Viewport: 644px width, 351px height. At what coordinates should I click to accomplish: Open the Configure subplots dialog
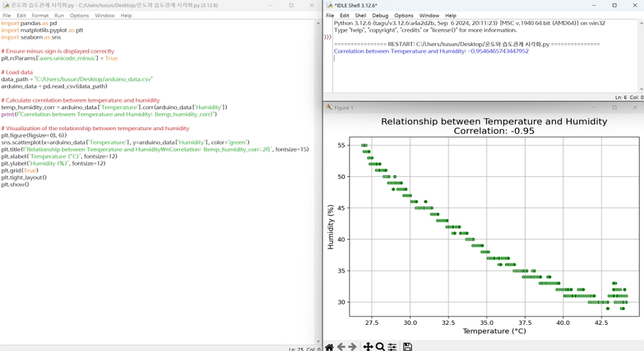pyautogui.click(x=392, y=347)
